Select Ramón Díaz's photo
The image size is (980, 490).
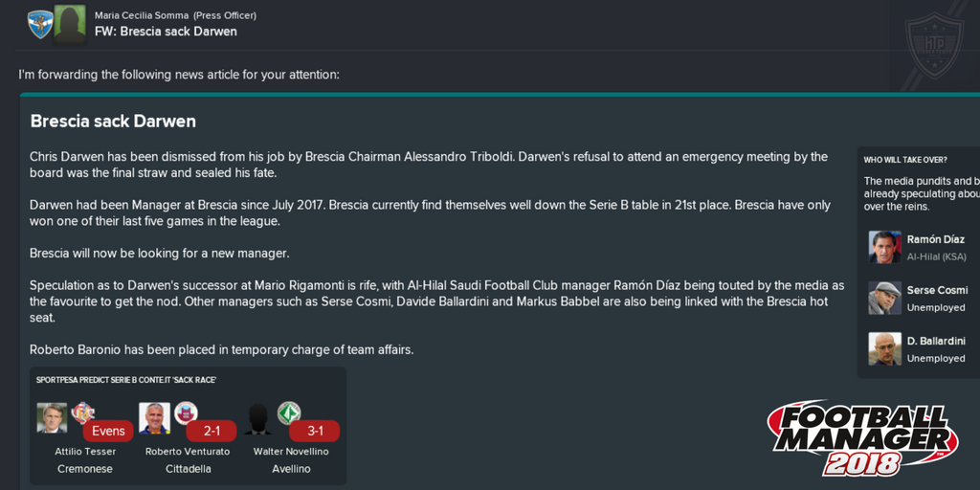click(x=884, y=247)
